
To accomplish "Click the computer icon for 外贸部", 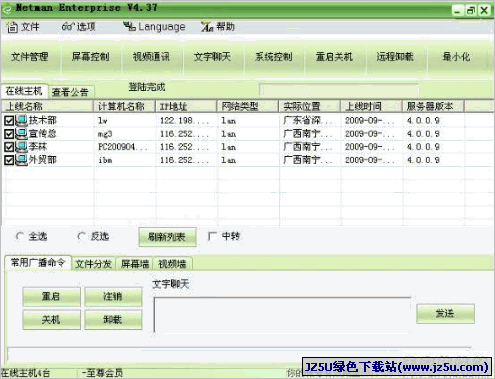I will pyautogui.click(x=22, y=160).
